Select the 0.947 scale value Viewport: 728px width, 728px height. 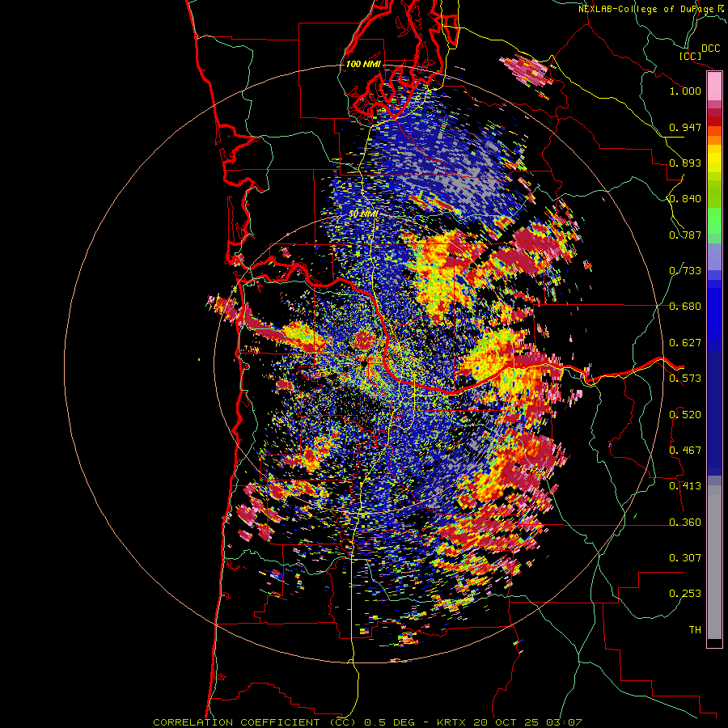point(685,127)
